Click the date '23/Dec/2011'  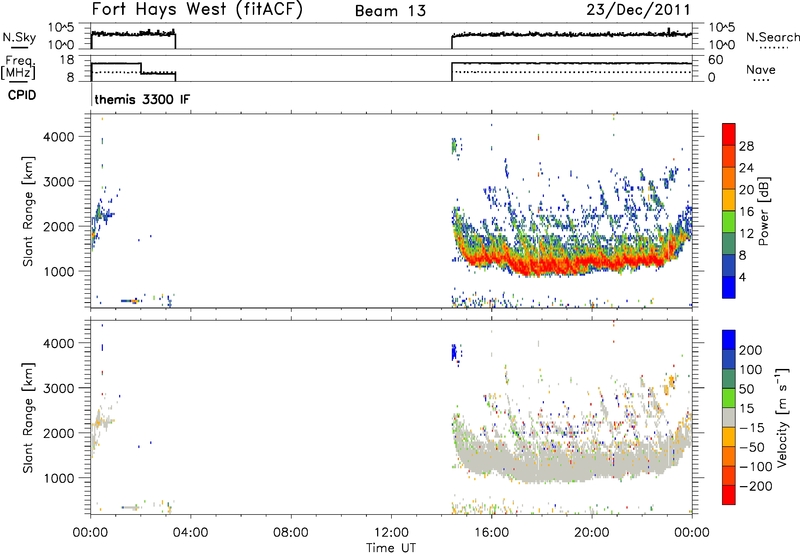(638, 9)
